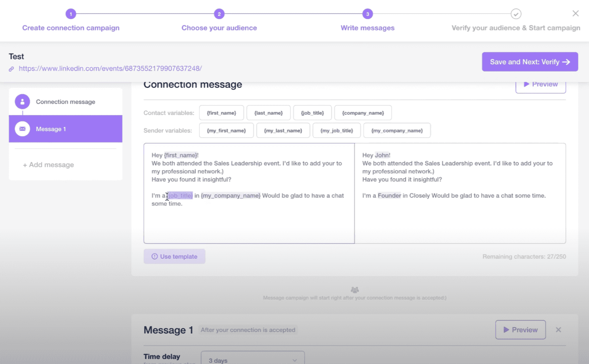
Task: Select Connection message in the sidebar
Action: (x=66, y=102)
